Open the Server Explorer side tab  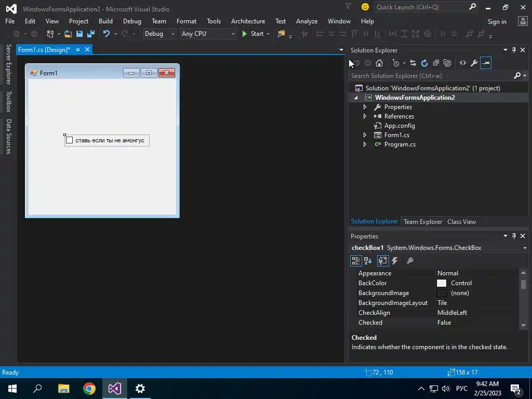coord(8,64)
